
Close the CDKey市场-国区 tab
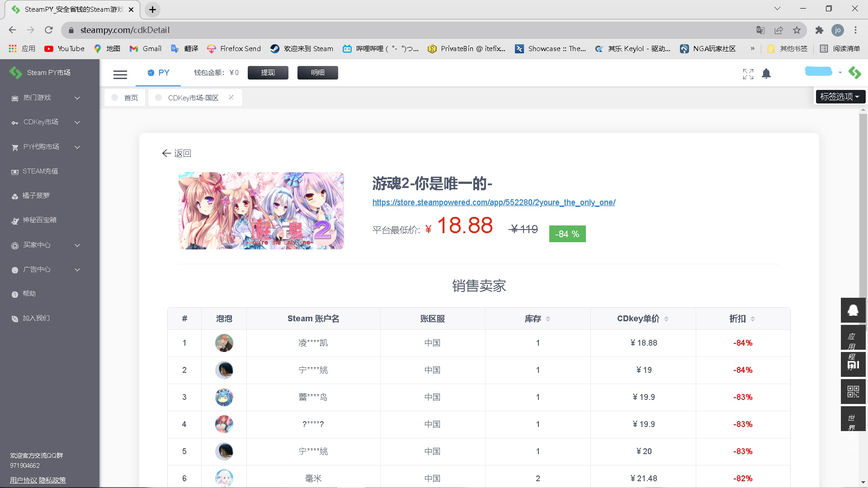[x=231, y=97]
